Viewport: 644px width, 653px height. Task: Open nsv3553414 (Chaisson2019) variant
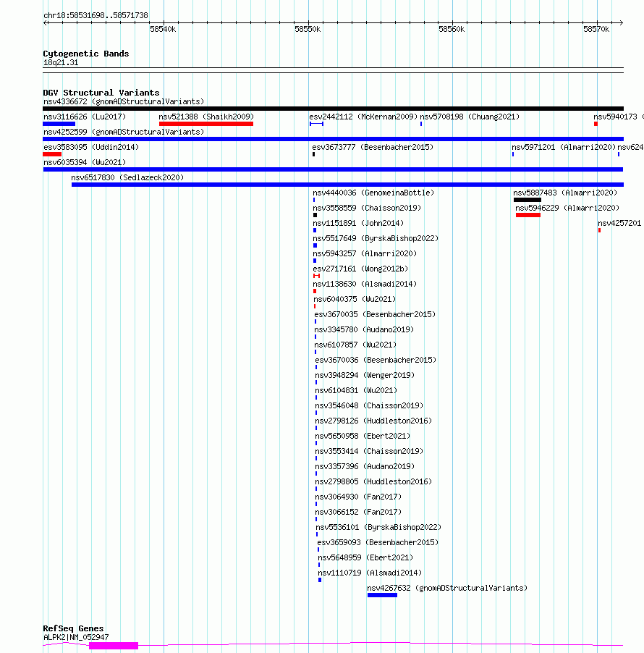click(x=369, y=451)
